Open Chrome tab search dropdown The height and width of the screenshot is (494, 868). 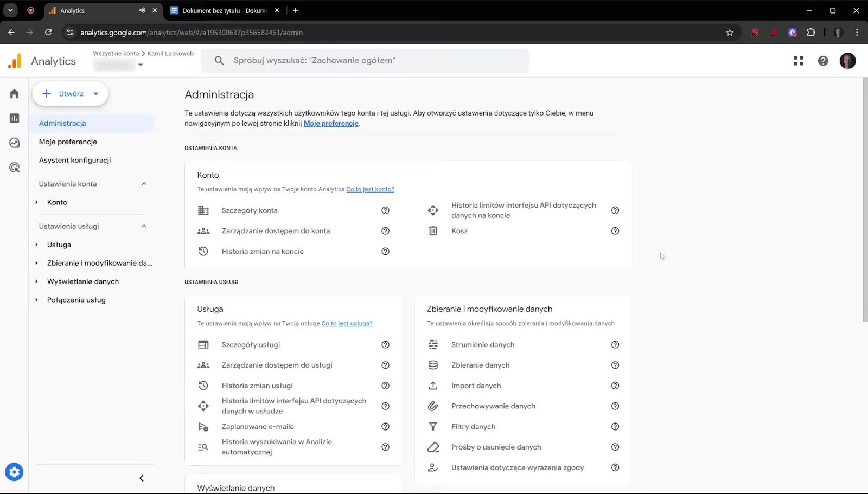[x=10, y=10]
